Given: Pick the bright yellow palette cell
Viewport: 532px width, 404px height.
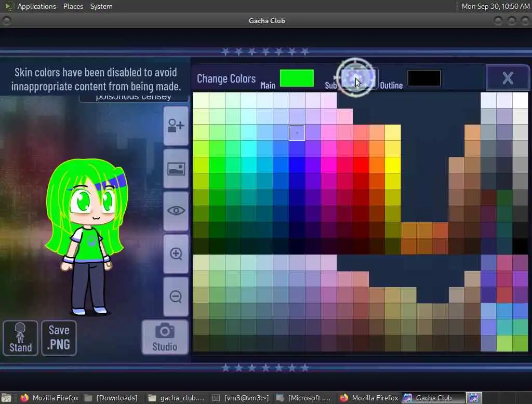Looking at the screenshot, I should pos(393,165).
